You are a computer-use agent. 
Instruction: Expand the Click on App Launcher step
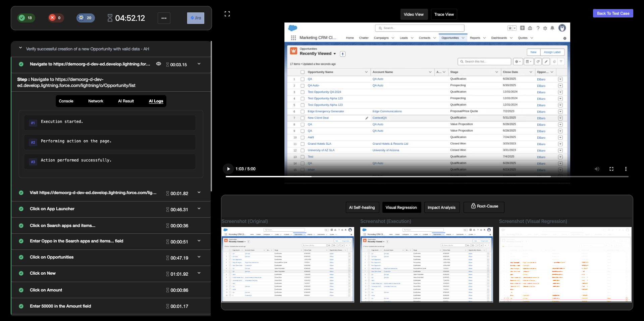pyautogui.click(x=199, y=209)
